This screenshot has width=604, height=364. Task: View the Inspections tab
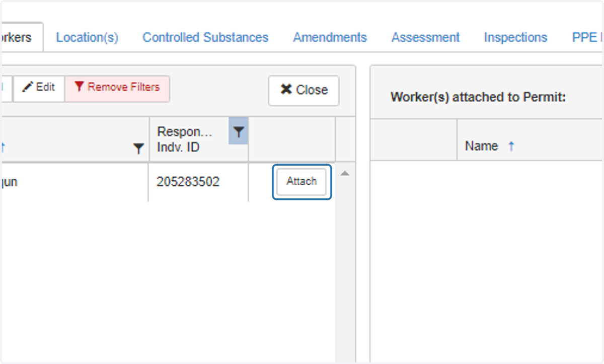pos(515,37)
